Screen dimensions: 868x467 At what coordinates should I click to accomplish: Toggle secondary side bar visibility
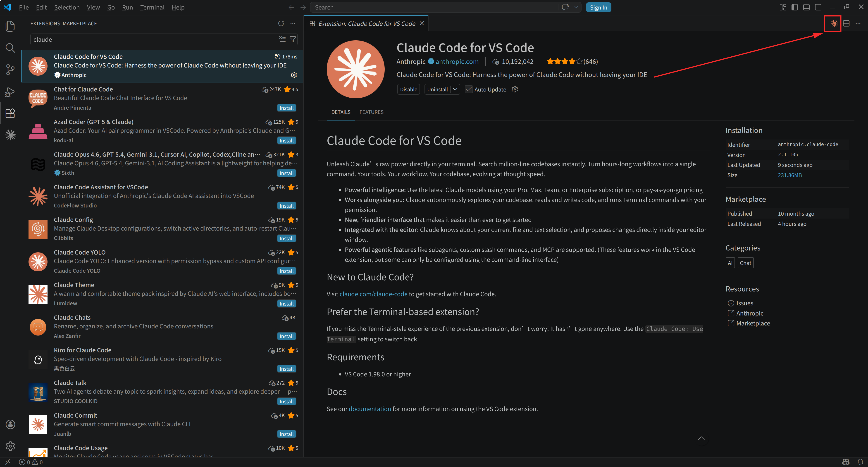pos(818,7)
